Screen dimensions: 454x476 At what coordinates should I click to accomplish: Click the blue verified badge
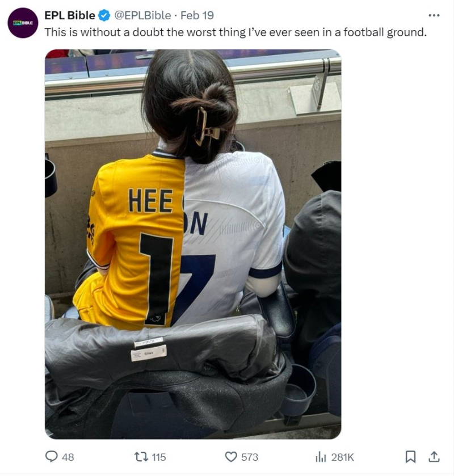tap(104, 15)
